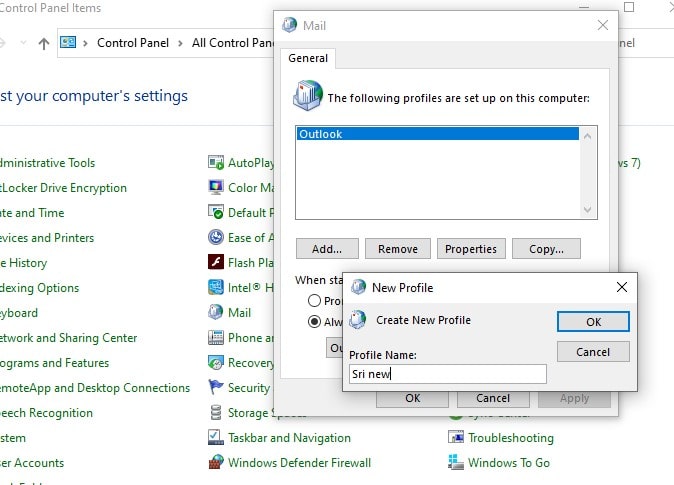This screenshot has height=485, width=674.
Task: Click Control Panel in the breadcrumb
Action: (x=133, y=43)
